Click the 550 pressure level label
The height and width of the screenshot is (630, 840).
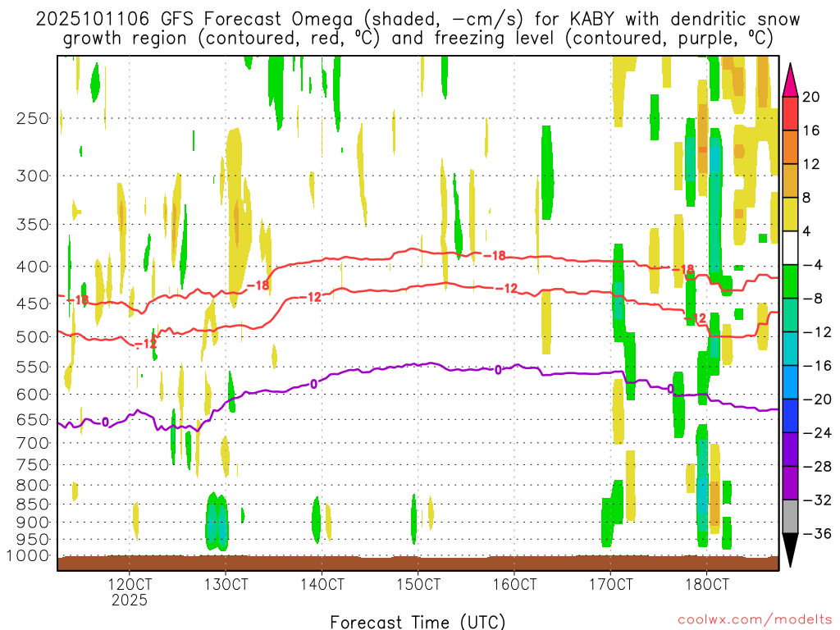click(x=33, y=367)
